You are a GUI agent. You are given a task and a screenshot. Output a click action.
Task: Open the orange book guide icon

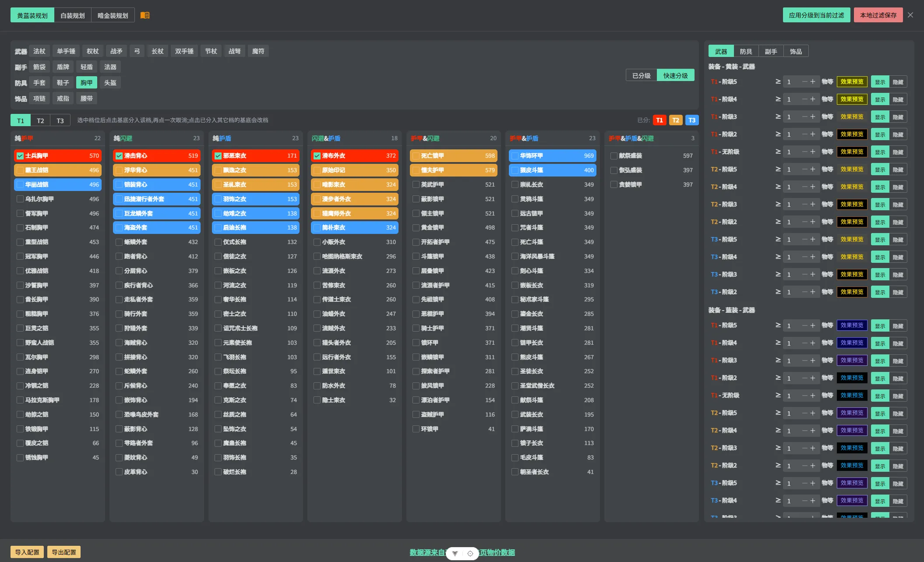[145, 15]
